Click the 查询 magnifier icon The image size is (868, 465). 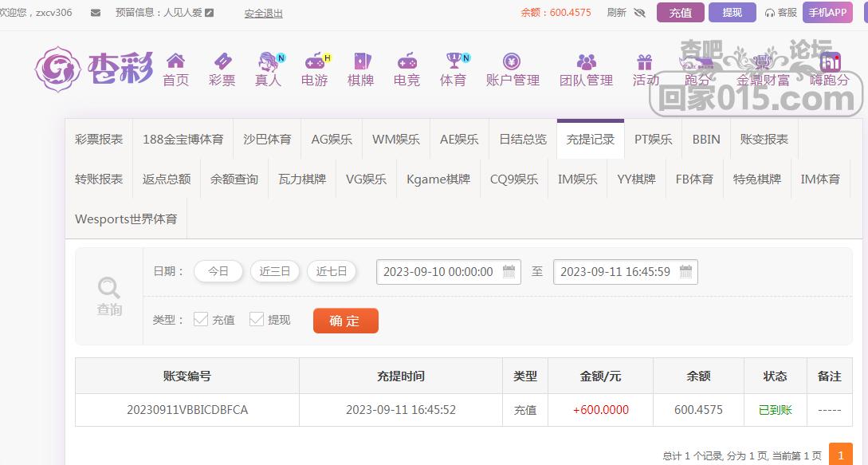tap(109, 288)
